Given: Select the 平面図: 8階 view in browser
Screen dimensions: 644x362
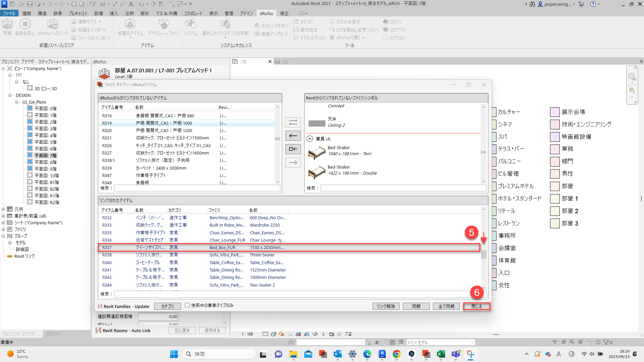Looking at the screenshot, I should 45,162.
